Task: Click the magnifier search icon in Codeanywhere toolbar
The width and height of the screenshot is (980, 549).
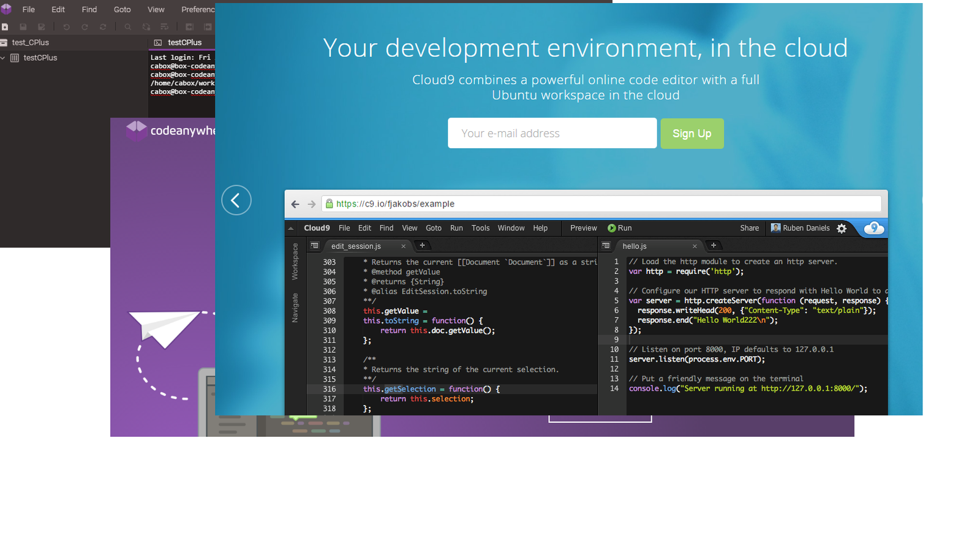Action: 128,27
